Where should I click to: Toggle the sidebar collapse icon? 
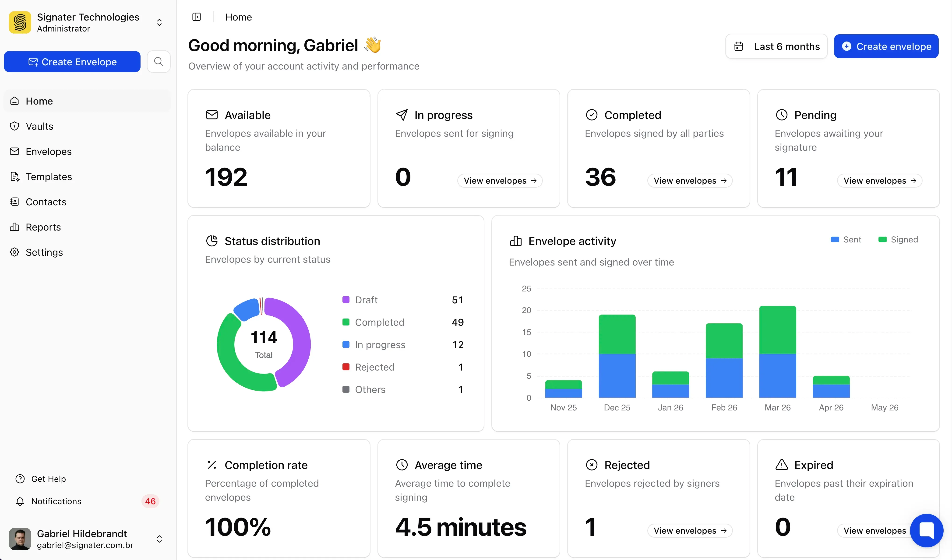[x=196, y=17]
